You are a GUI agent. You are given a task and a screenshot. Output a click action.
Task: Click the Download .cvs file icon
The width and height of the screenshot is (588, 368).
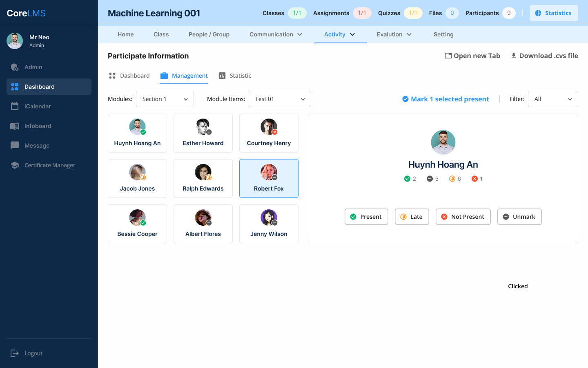(x=514, y=56)
